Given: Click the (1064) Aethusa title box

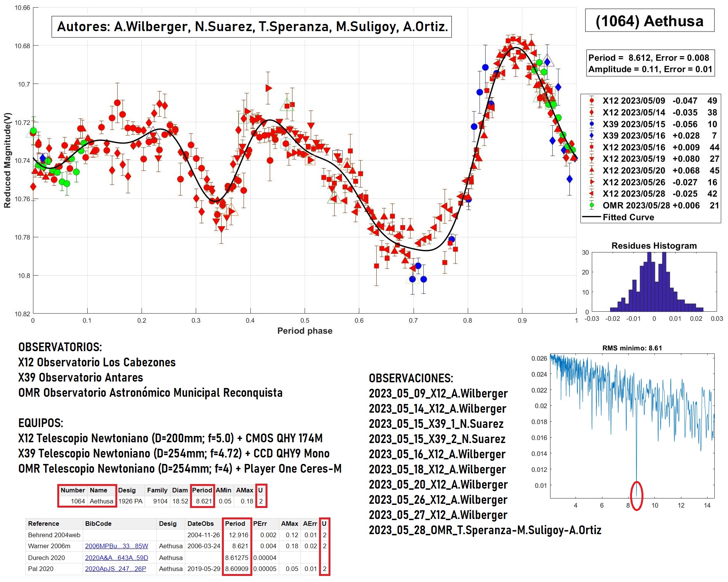Looking at the screenshot, I should tap(649, 21).
